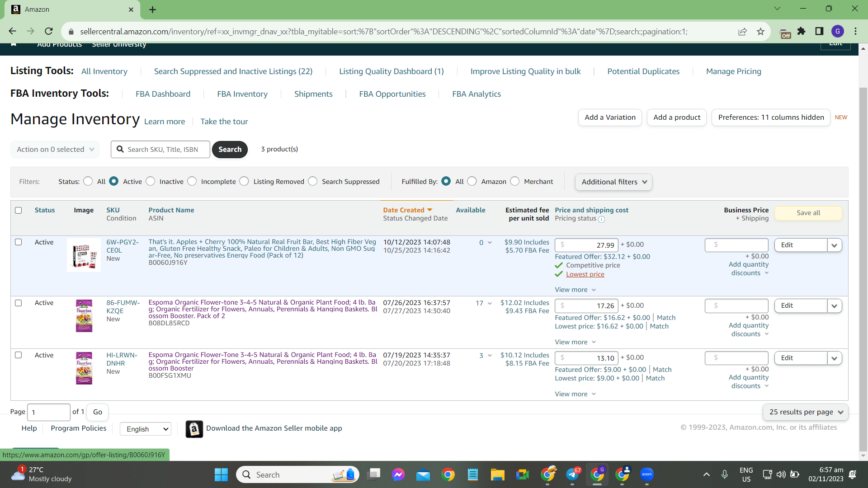868x488 pixels.
Task: Open FBA Analytics
Action: coord(476,94)
